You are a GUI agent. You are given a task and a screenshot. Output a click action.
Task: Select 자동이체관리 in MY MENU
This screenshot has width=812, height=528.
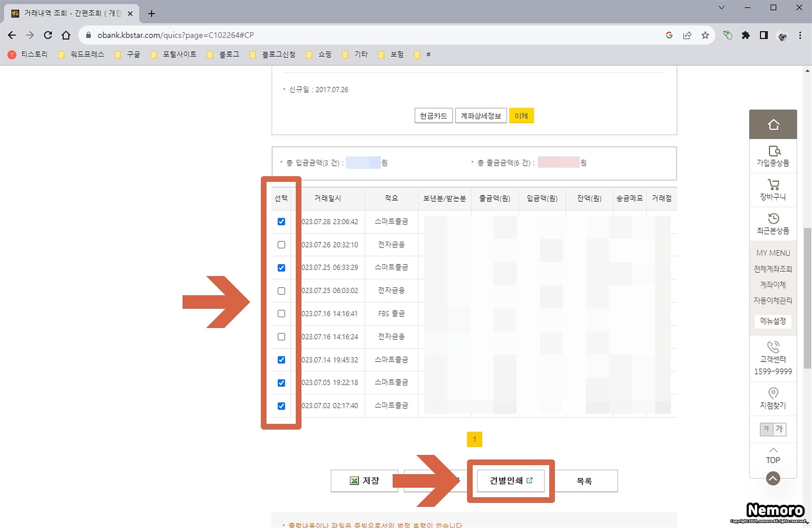tap(773, 301)
